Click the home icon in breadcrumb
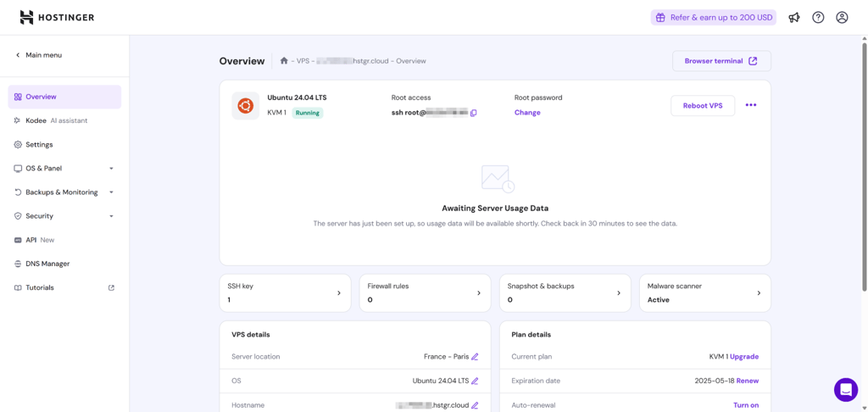868x412 pixels. tap(284, 61)
